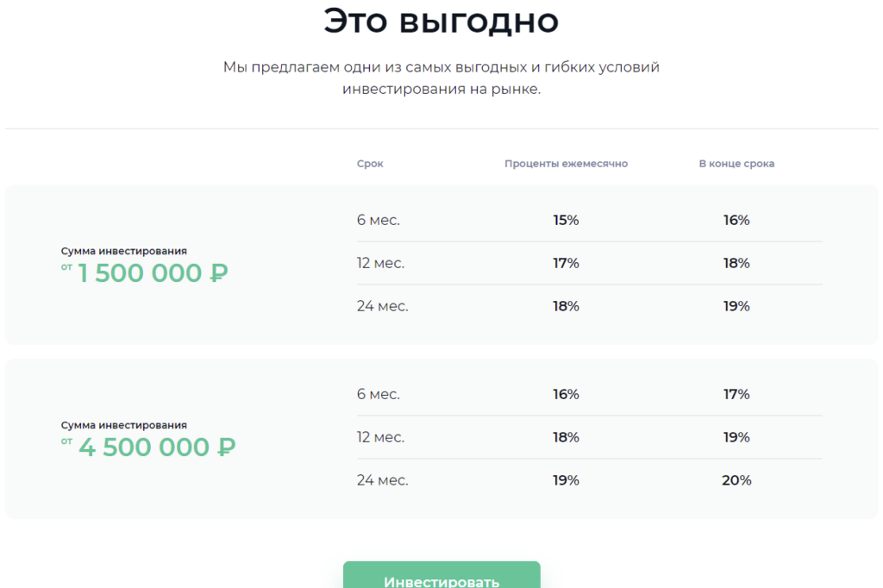Click the В конце срока column header

736,164
